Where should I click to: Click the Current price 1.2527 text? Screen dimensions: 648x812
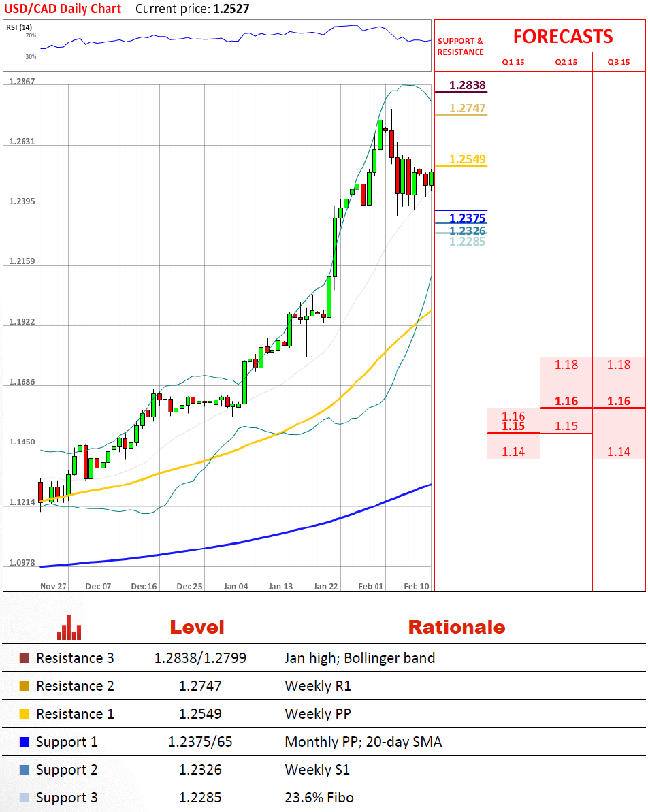(192, 9)
